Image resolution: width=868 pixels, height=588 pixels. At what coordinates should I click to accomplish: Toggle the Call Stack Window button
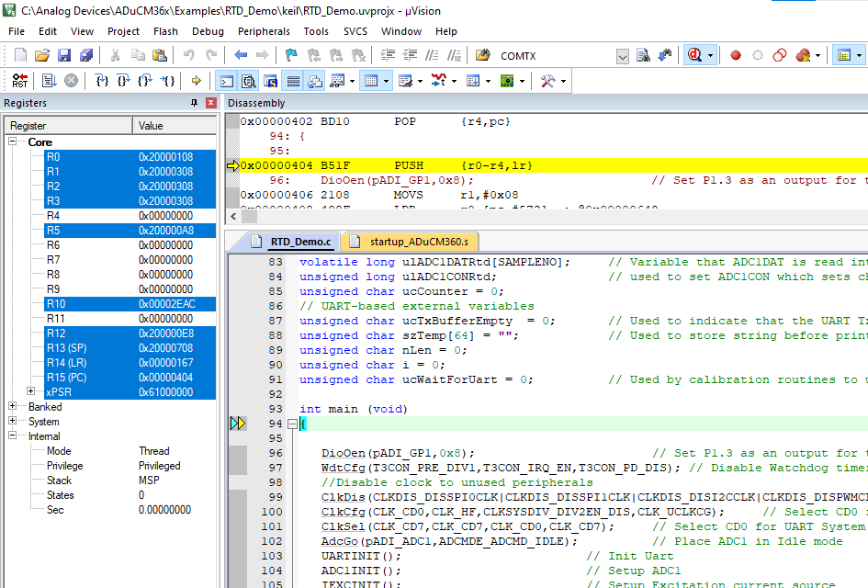[x=315, y=82]
